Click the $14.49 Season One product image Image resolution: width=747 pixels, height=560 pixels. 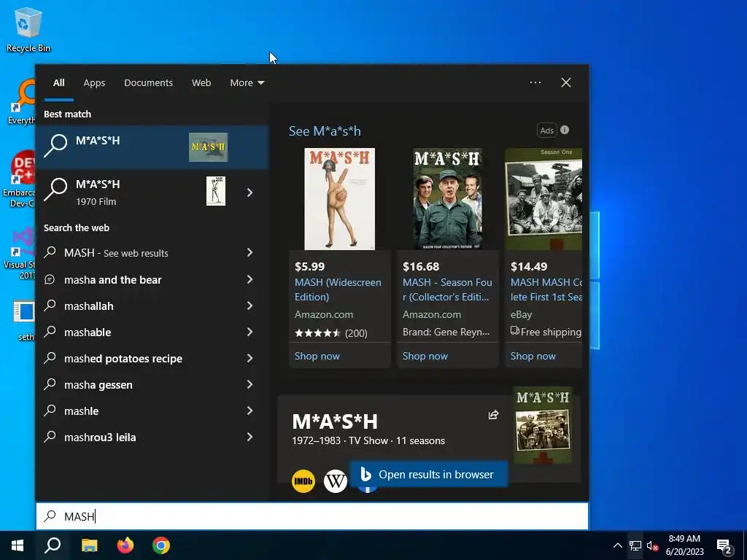click(x=543, y=199)
